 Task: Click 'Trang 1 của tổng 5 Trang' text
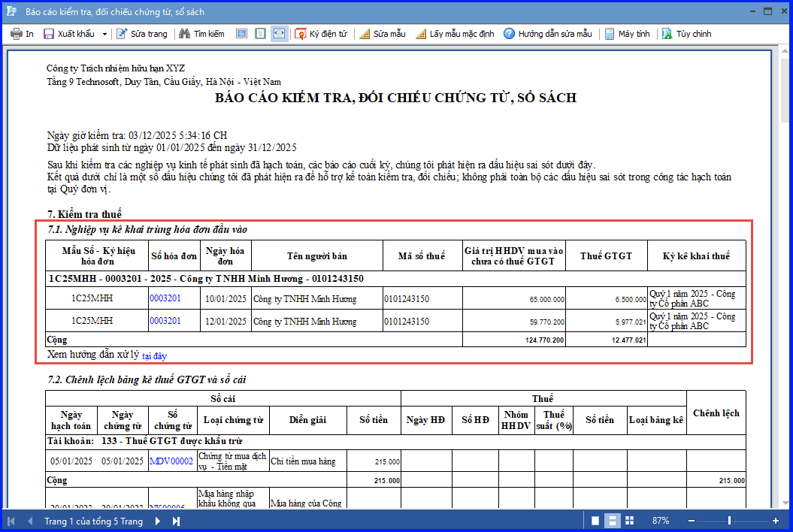(x=93, y=521)
